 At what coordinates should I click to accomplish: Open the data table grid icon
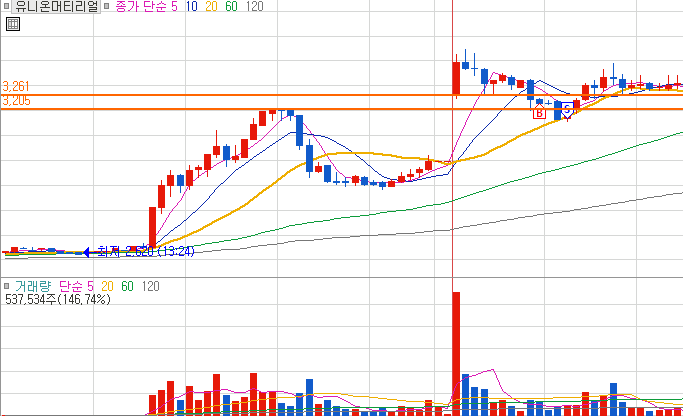(13, 24)
